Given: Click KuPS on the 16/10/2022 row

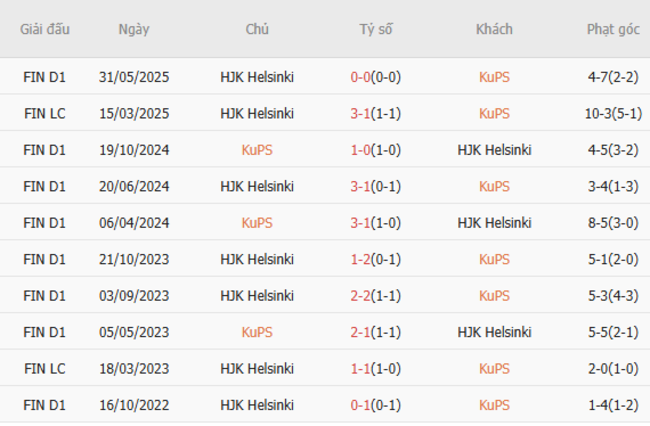Looking at the screenshot, I should (494, 405).
